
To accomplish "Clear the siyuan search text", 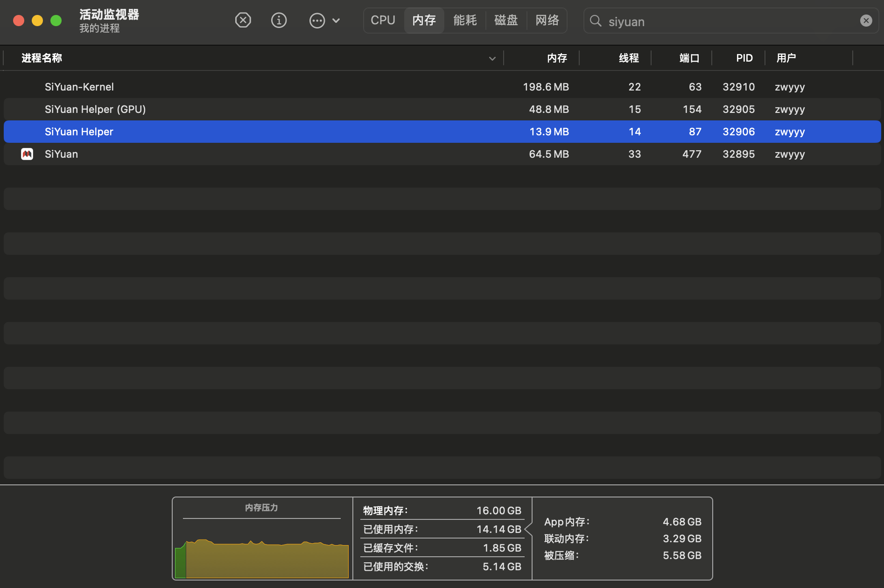I will pyautogui.click(x=866, y=21).
